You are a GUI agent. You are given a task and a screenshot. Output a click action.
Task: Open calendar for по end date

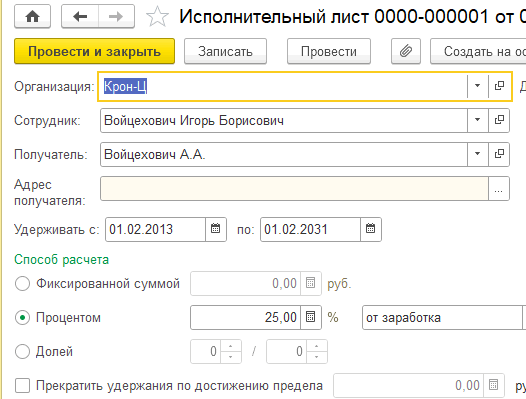click(x=370, y=229)
